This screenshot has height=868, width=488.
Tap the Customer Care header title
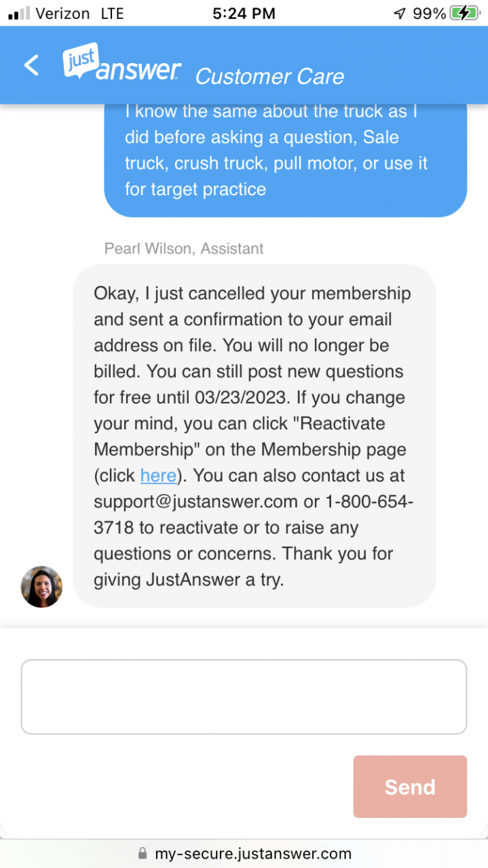269,77
